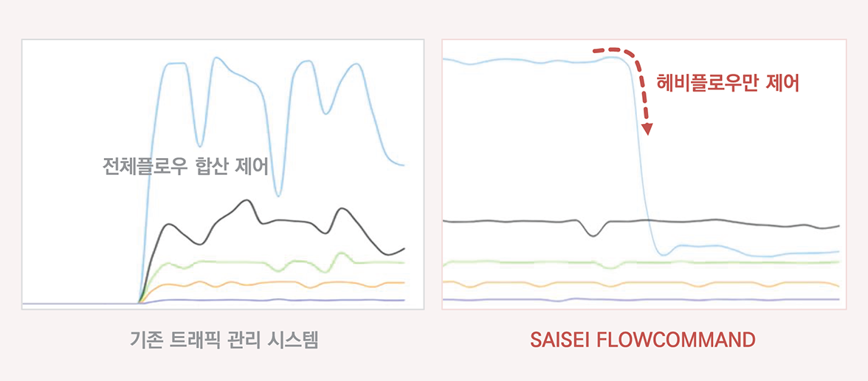
Task: Click the '헤비플로우만 제어' red annotation
Action: [x=728, y=83]
